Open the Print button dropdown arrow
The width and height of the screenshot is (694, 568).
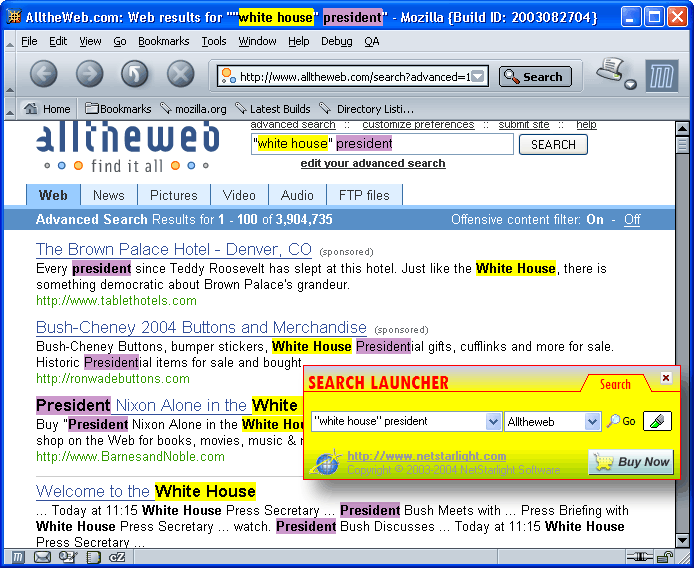(x=630, y=84)
